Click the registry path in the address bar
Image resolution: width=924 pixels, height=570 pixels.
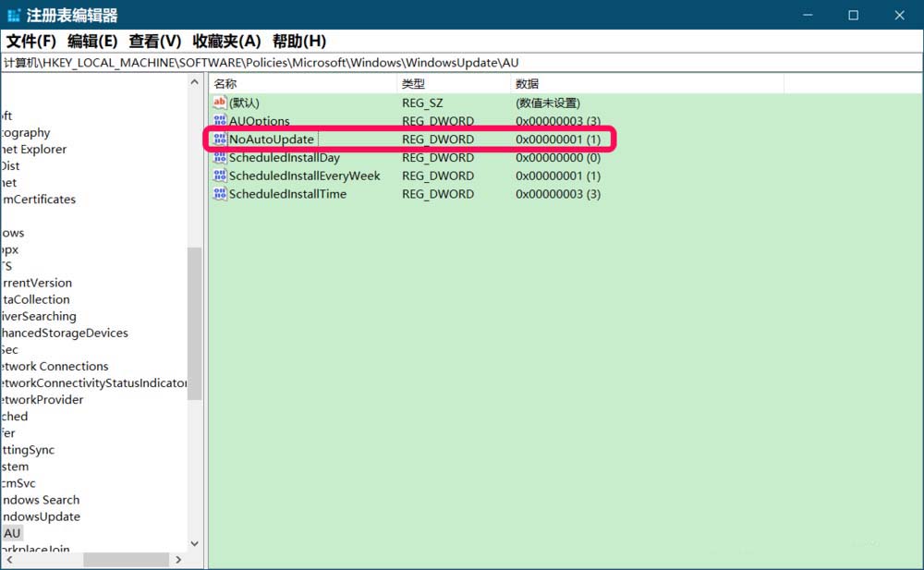pyautogui.click(x=277, y=61)
